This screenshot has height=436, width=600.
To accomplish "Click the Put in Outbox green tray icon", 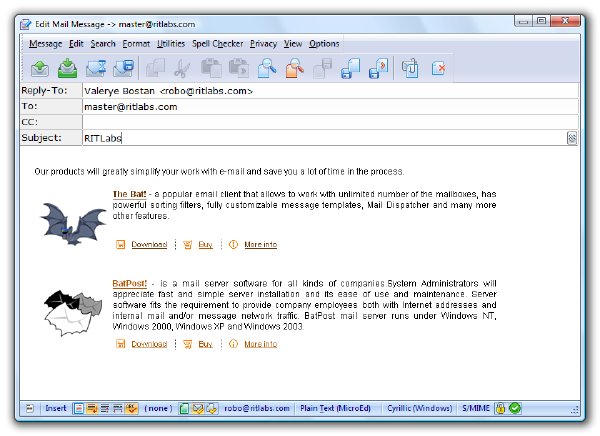I will point(67,68).
